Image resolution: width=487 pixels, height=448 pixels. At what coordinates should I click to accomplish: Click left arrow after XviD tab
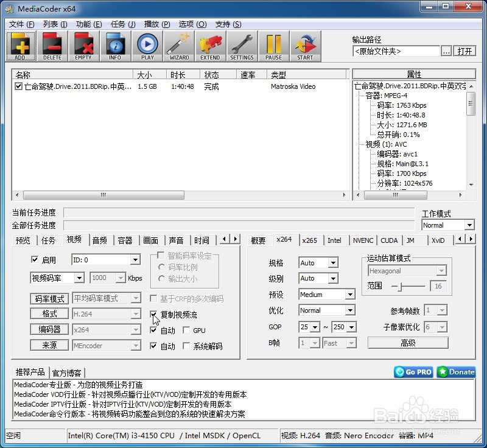pyautogui.click(x=461, y=239)
